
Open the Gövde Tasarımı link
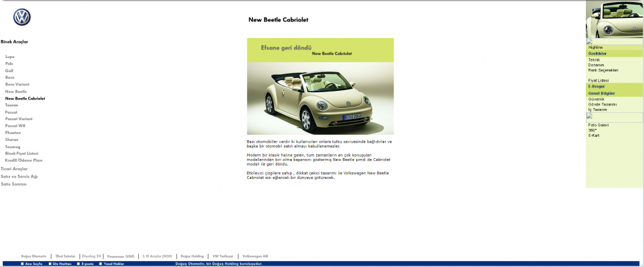pyautogui.click(x=602, y=105)
